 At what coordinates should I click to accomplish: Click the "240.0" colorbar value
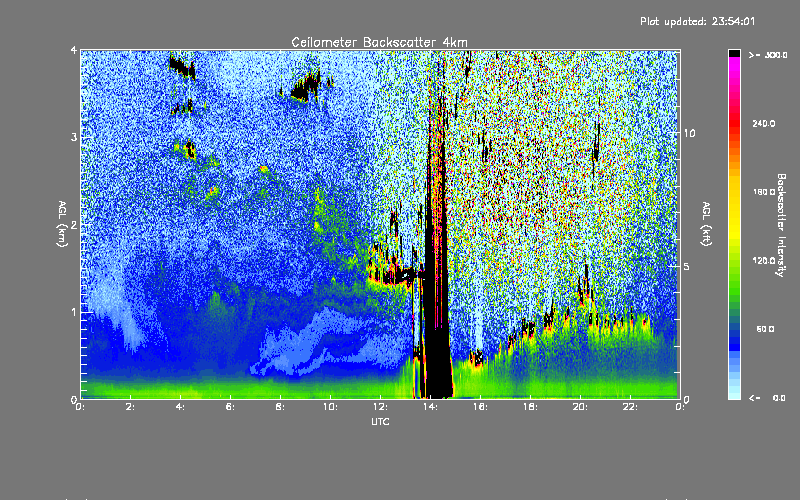coord(764,123)
